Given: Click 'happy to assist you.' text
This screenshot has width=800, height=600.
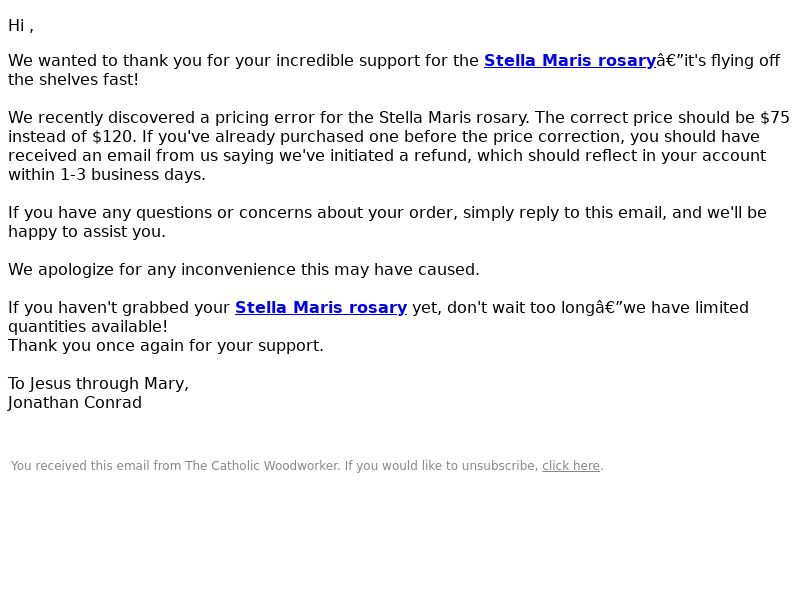Looking at the screenshot, I should click(87, 232).
